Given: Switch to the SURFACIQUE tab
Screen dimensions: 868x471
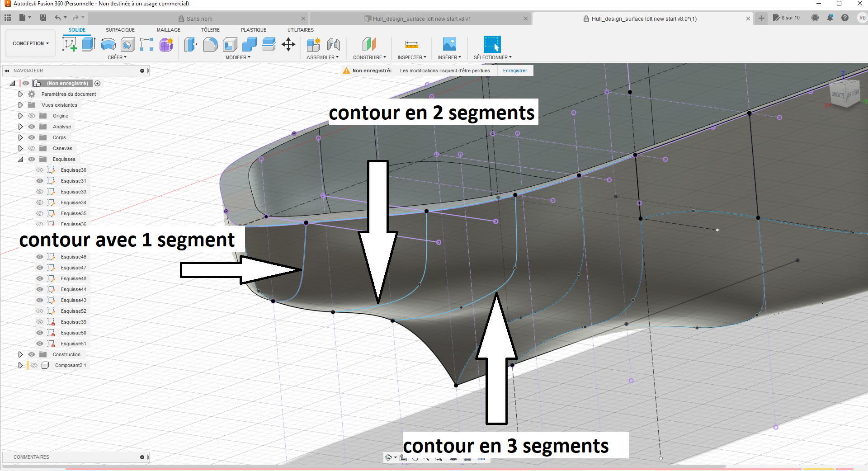Looking at the screenshot, I should [120, 30].
